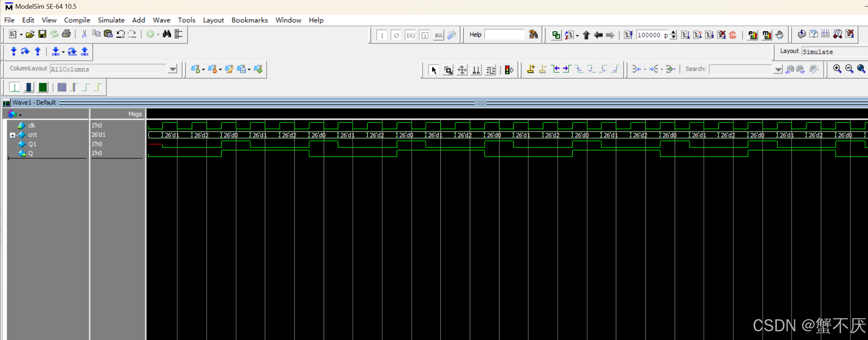Click the Restart simulation icon
Screen dimensions: 868x340
click(x=628, y=35)
